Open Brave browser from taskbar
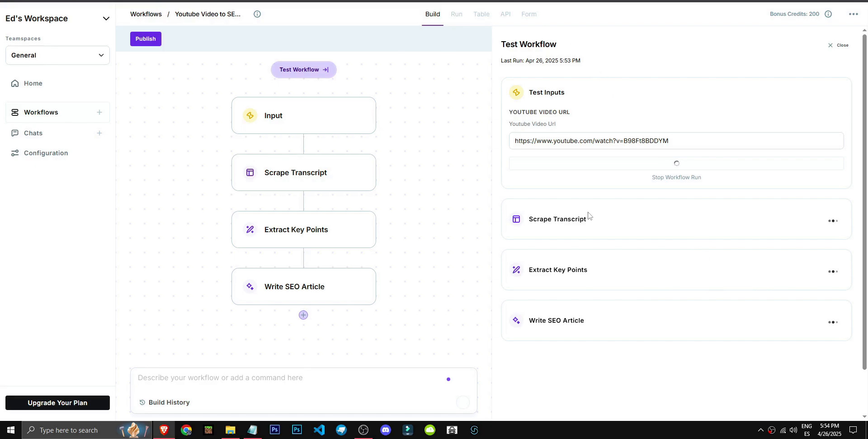 point(164,430)
